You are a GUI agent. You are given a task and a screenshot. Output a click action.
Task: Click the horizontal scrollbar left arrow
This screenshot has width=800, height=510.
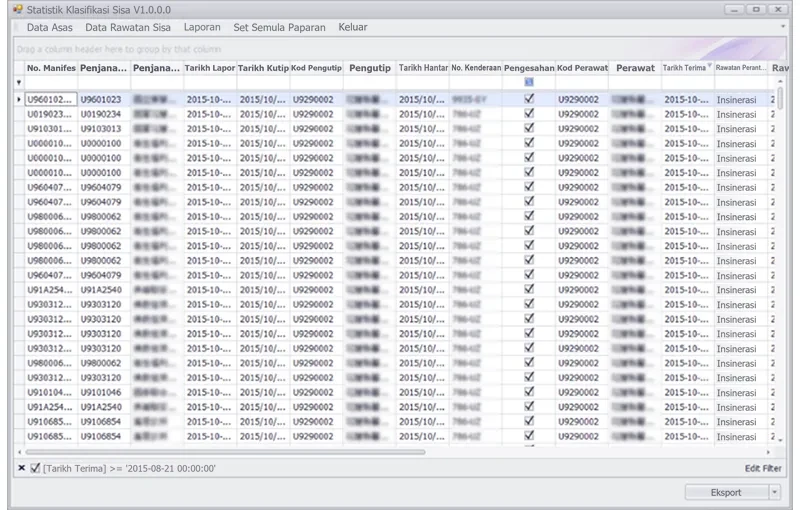pyautogui.click(x=19, y=452)
